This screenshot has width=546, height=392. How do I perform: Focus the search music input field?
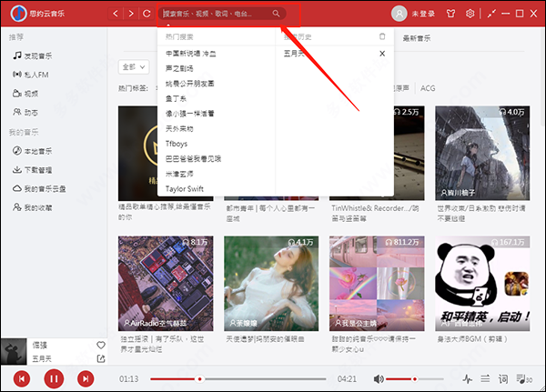click(x=223, y=14)
